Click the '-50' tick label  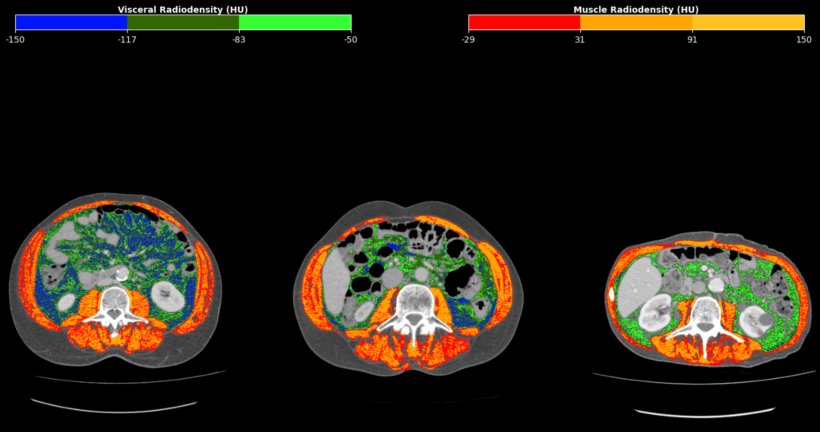point(351,39)
